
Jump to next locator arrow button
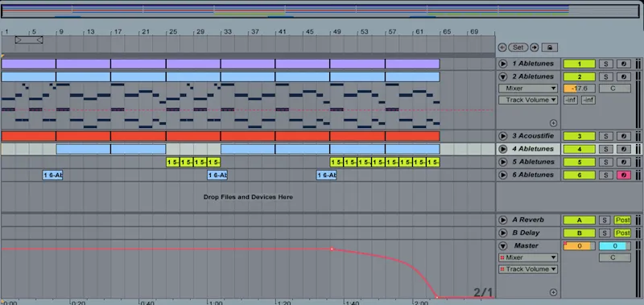pos(534,47)
